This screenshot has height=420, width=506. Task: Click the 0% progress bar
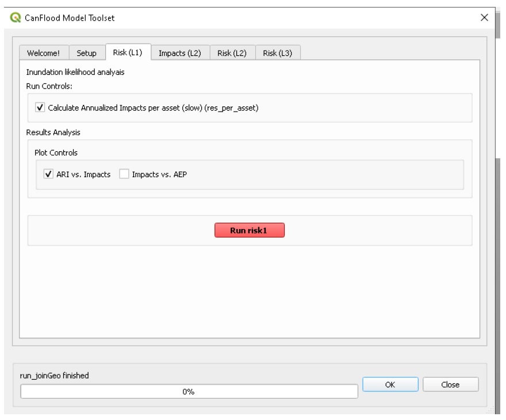tap(189, 392)
